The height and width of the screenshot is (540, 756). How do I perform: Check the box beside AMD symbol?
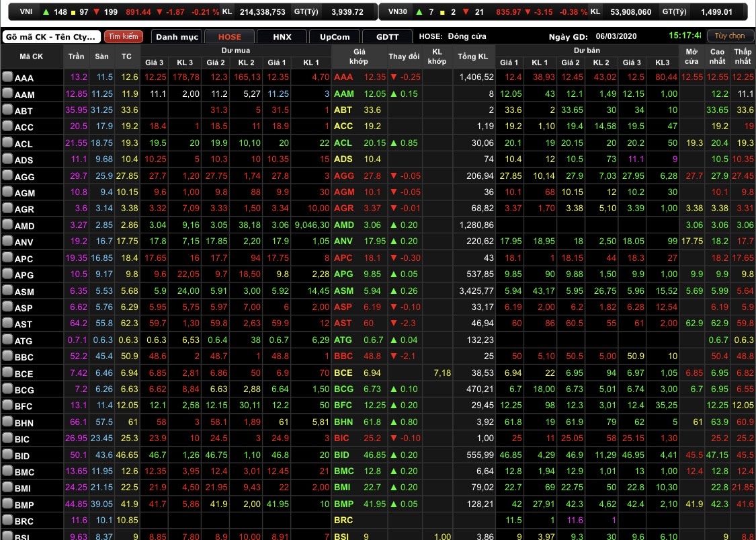click(7, 225)
